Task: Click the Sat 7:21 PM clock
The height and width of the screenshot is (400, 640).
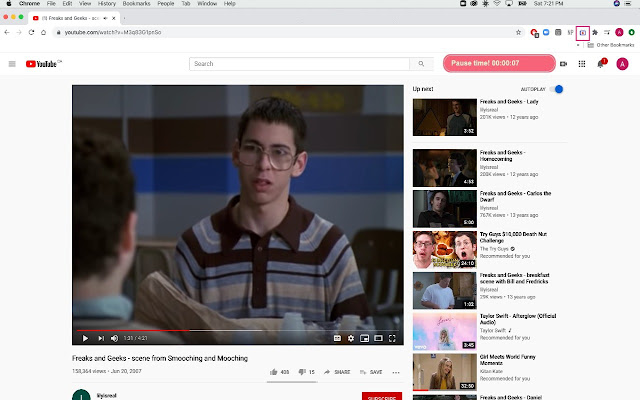Action: (548, 3)
